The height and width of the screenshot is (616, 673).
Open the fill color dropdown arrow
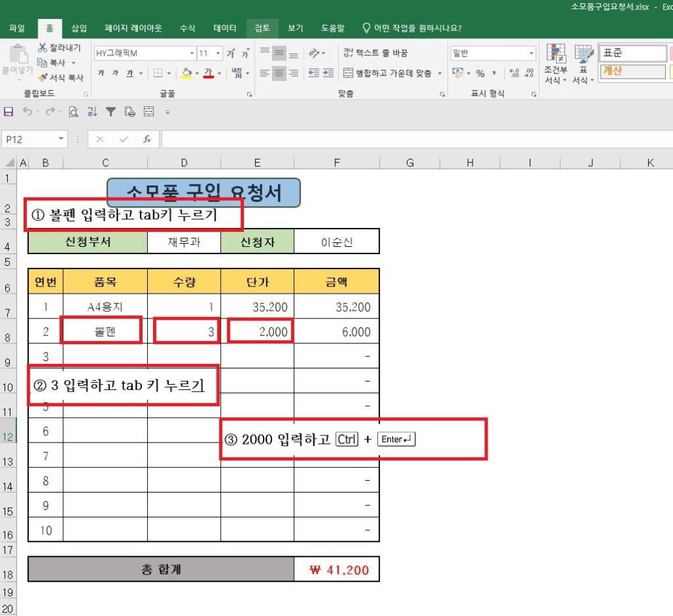[197, 74]
